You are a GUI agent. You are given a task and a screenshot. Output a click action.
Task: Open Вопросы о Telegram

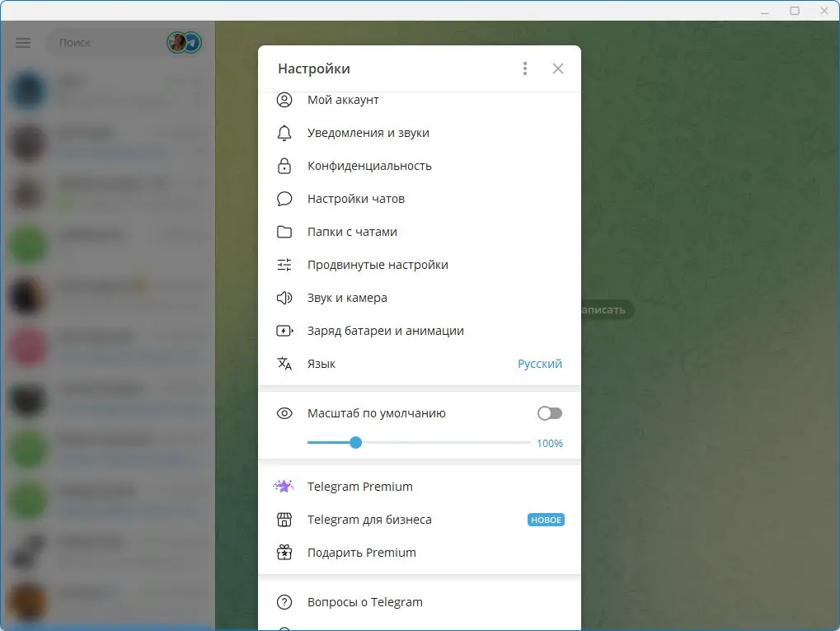click(x=420, y=602)
